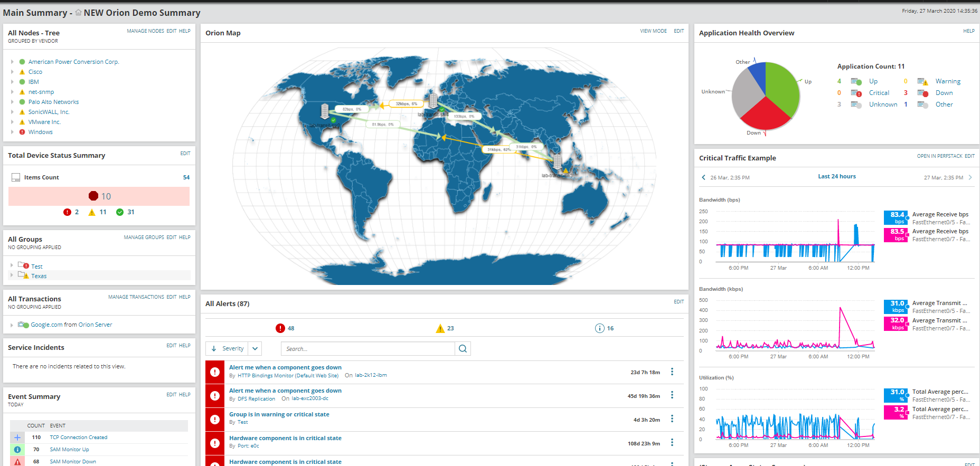
Task: Filter alerts by the warning icon showing 23
Action: coord(440,328)
